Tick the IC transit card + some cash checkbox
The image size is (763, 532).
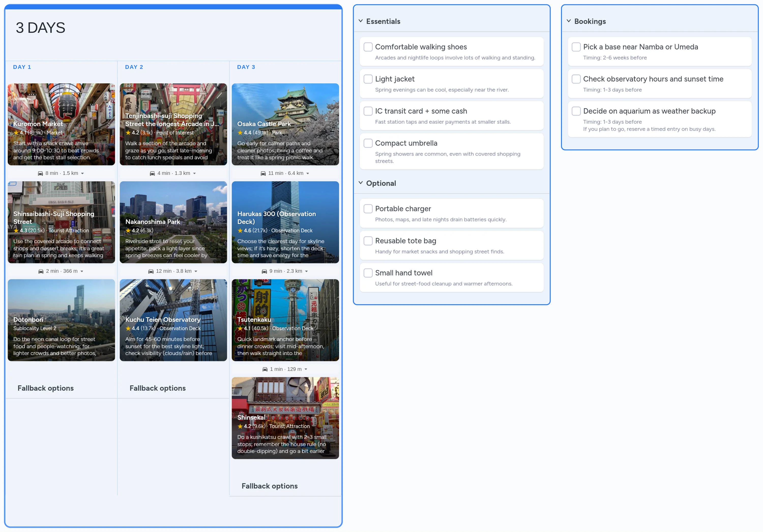click(368, 111)
